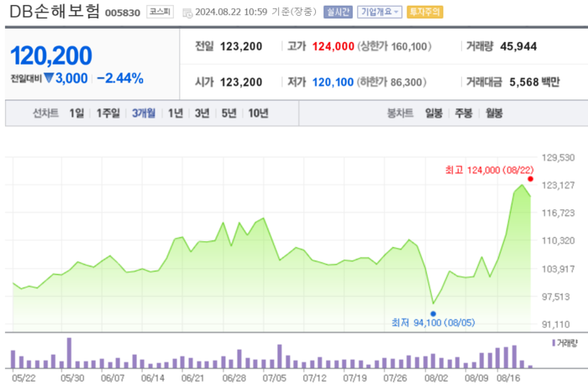588x385 pixels.
Task: Click the DB손해보험 stock title
Action: (55, 12)
